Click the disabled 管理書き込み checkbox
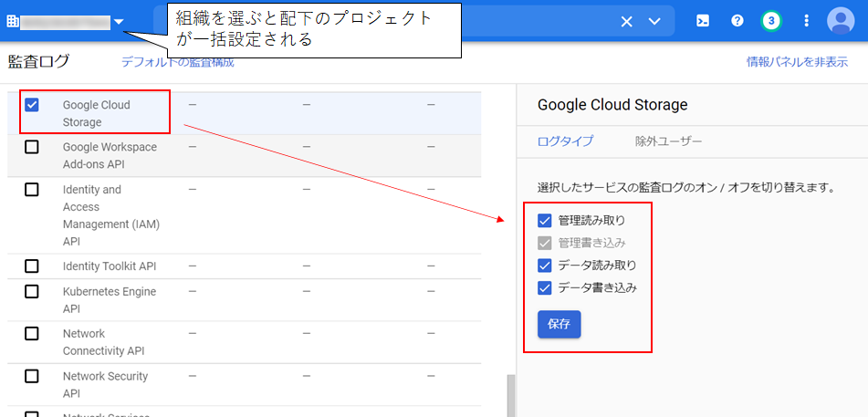868x417 pixels. [x=545, y=243]
